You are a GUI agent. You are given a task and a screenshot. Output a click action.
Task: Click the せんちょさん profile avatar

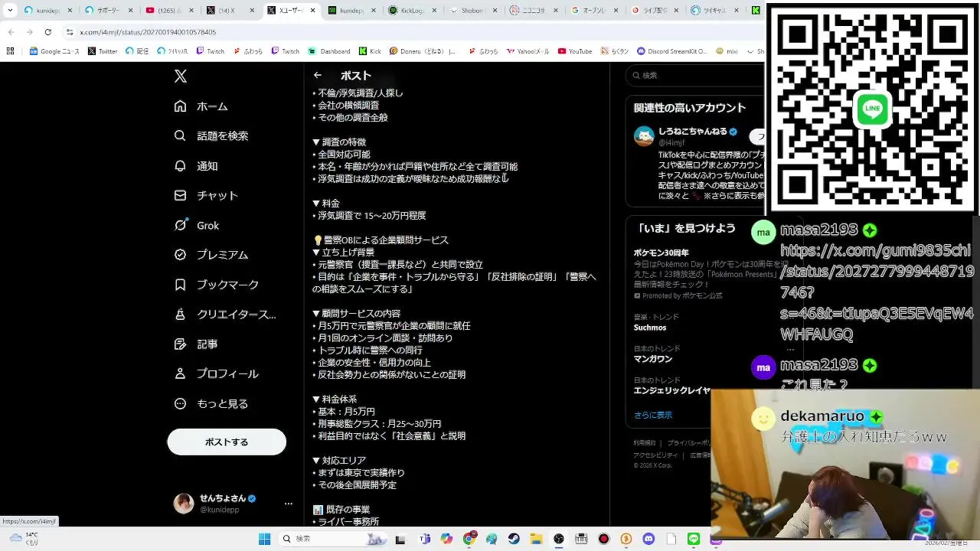pyautogui.click(x=184, y=503)
